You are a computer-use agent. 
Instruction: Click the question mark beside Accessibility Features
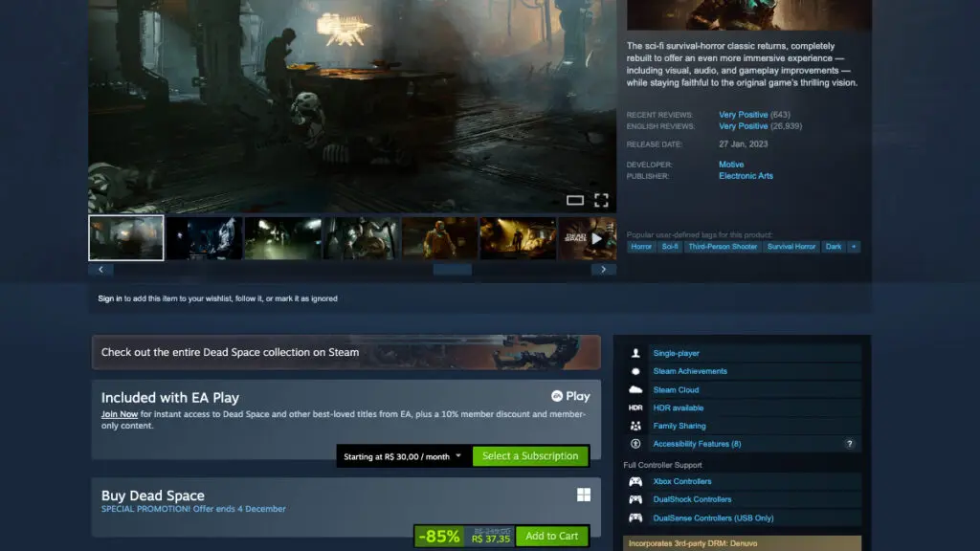tap(851, 444)
